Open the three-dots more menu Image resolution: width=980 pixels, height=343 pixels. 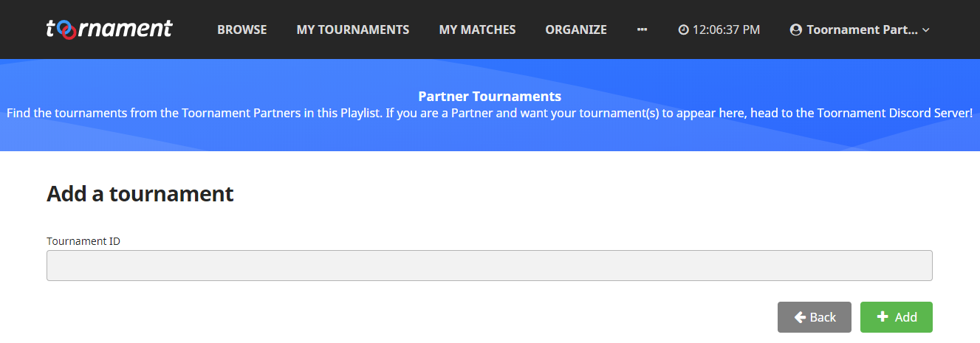coord(642,30)
